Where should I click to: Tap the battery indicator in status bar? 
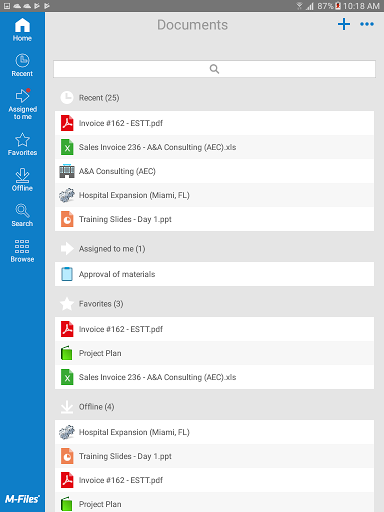coord(338,6)
